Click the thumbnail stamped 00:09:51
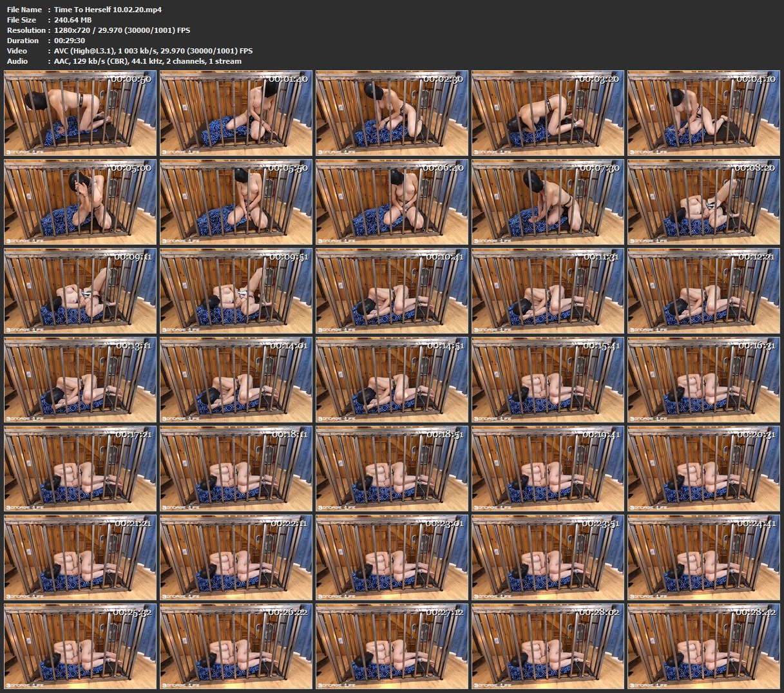Image resolution: width=784 pixels, height=693 pixels. click(x=236, y=291)
